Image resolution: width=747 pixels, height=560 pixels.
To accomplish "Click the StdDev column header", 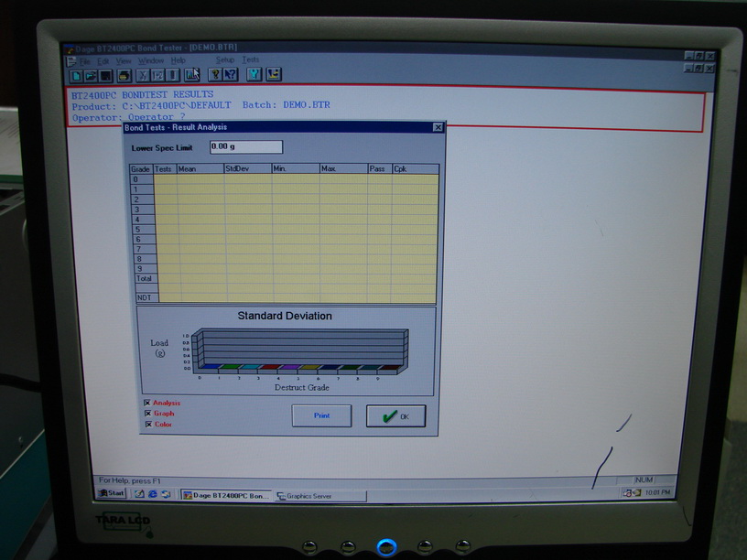I will (x=248, y=168).
